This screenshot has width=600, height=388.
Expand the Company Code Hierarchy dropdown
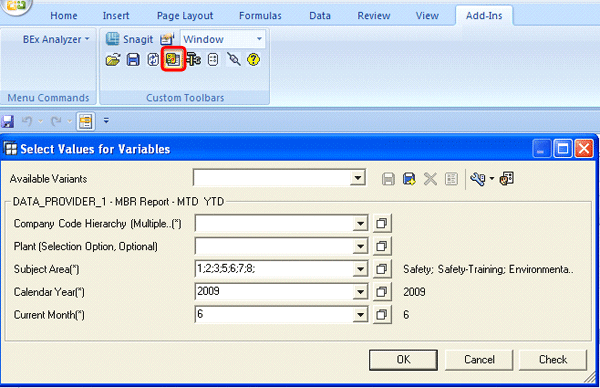pyautogui.click(x=360, y=223)
